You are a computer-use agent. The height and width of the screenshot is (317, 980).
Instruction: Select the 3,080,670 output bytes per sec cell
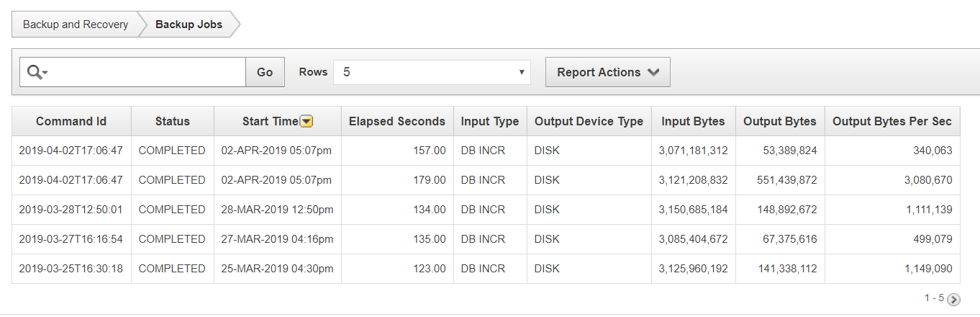click(927, 180)
